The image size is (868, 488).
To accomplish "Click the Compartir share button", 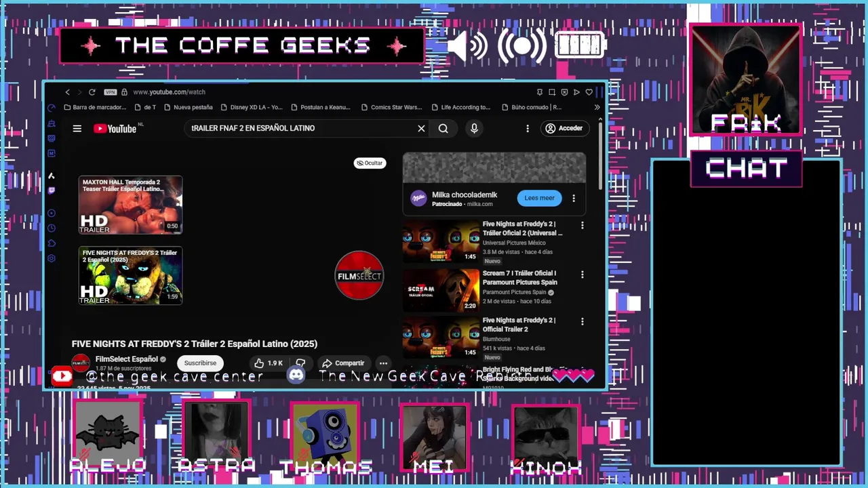I will coord(343,363).
